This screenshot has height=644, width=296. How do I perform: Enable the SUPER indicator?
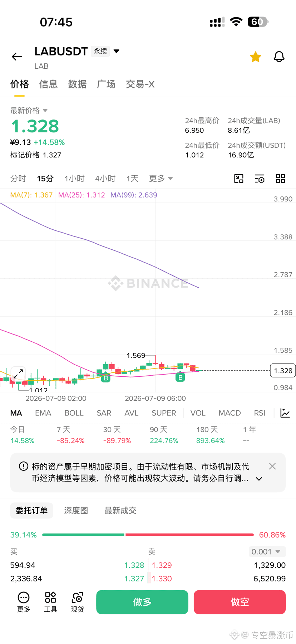click(164, 413)
